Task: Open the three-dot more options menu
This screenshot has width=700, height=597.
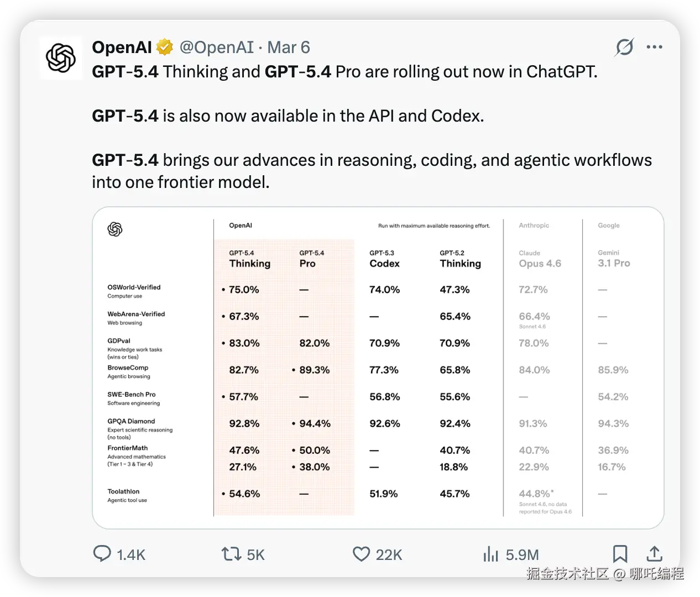Action: click(654, 47)
